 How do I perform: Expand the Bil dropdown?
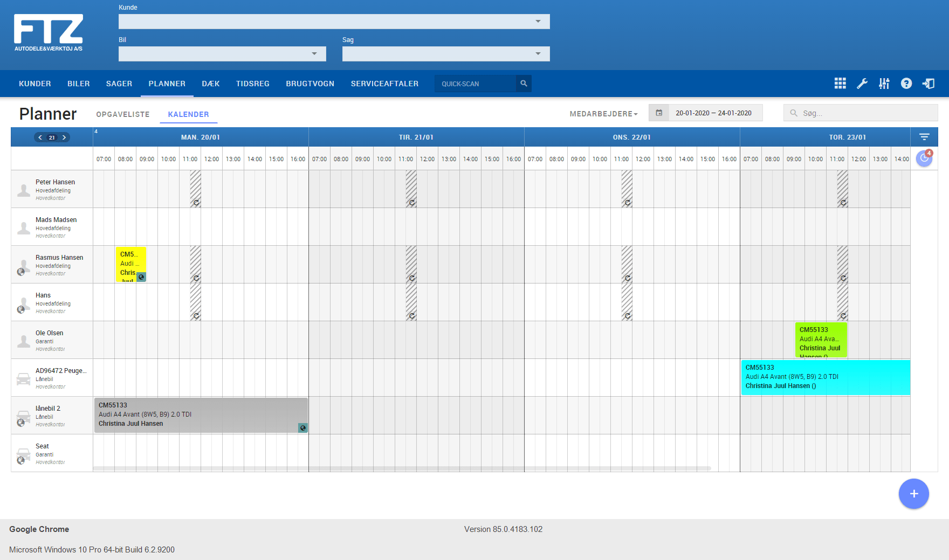tap(314, 54)
